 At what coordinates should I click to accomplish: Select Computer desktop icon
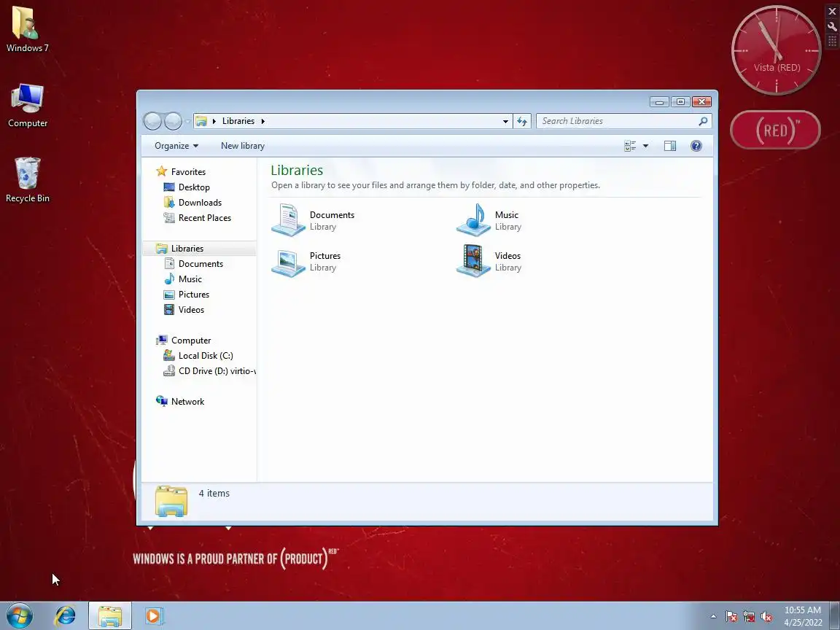pyautogui.click(x=27, y=106)
